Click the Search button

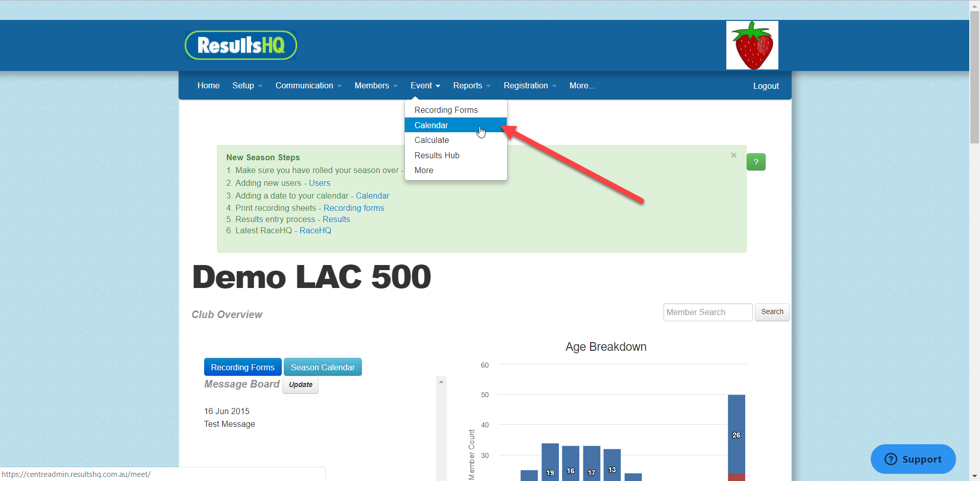point(772,311)
